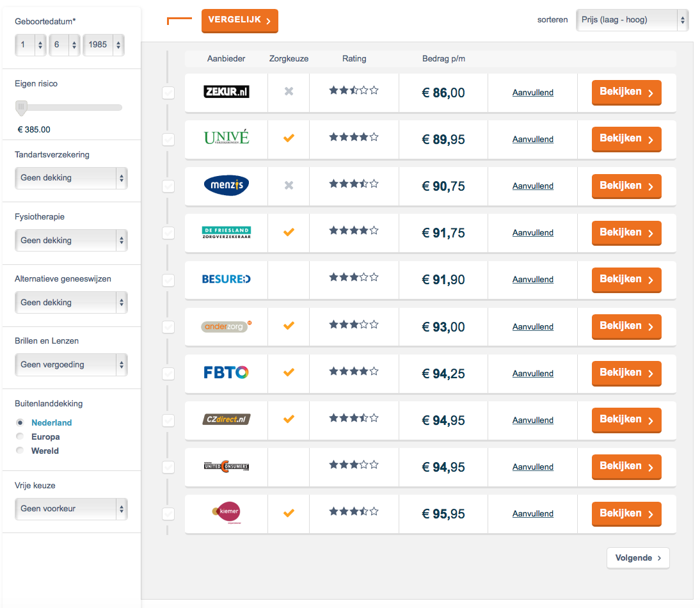Click the € 86,00 price of Zekur.nl
The height and width of the screenshot is (608, 700).
point(443,93)
